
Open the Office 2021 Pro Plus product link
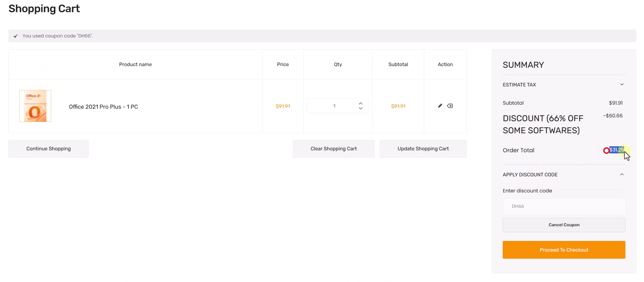pyautogui.click(x=103, y=107)
